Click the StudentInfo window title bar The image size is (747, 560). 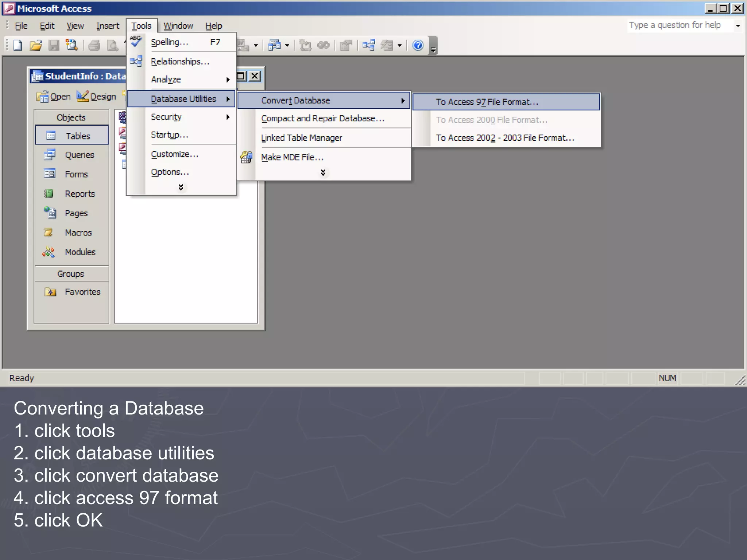pos(78,76)
